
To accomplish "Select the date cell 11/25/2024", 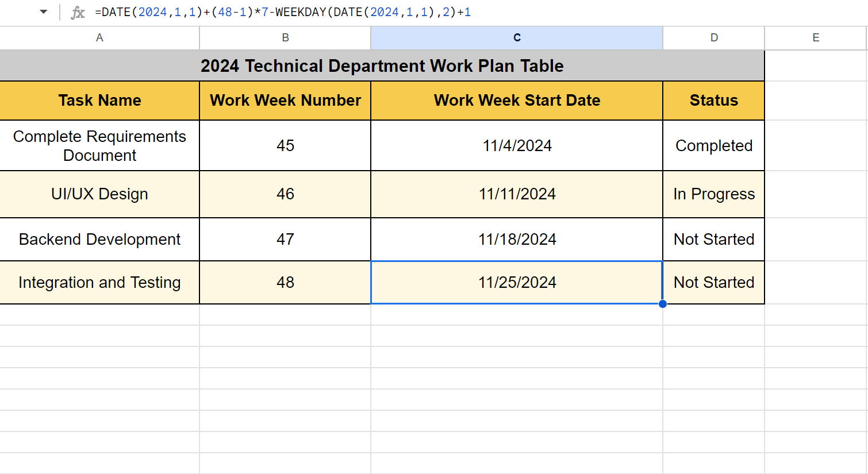I will (517, 283).
